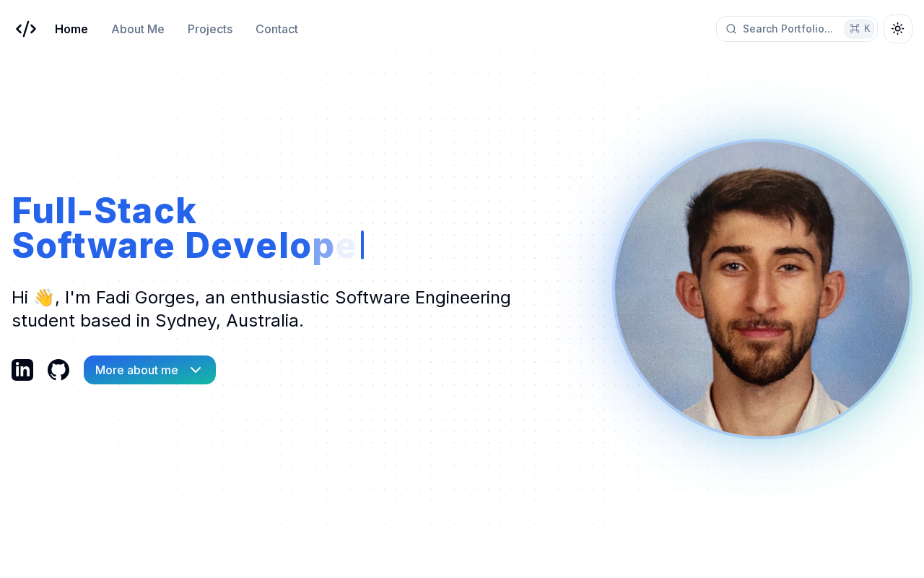Click the waving hand emoji
This screenshot has height=578, width=924.
tap(43, 298)
